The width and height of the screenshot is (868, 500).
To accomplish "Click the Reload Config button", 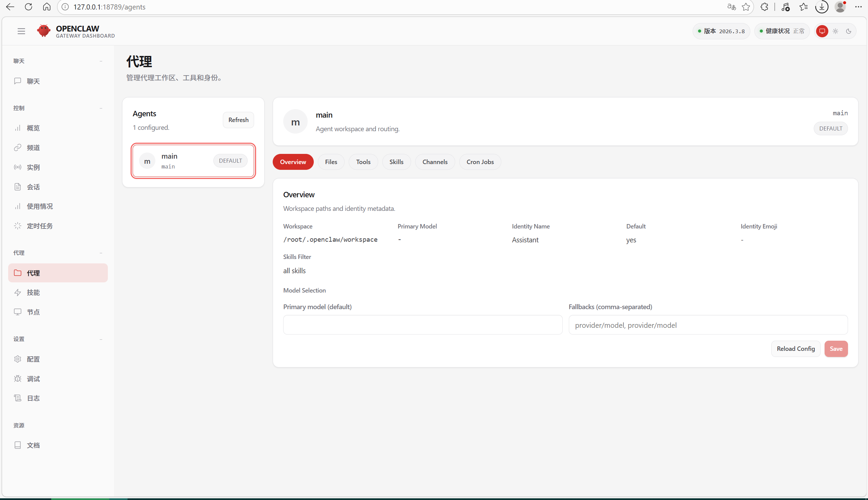I will (795, 349).
